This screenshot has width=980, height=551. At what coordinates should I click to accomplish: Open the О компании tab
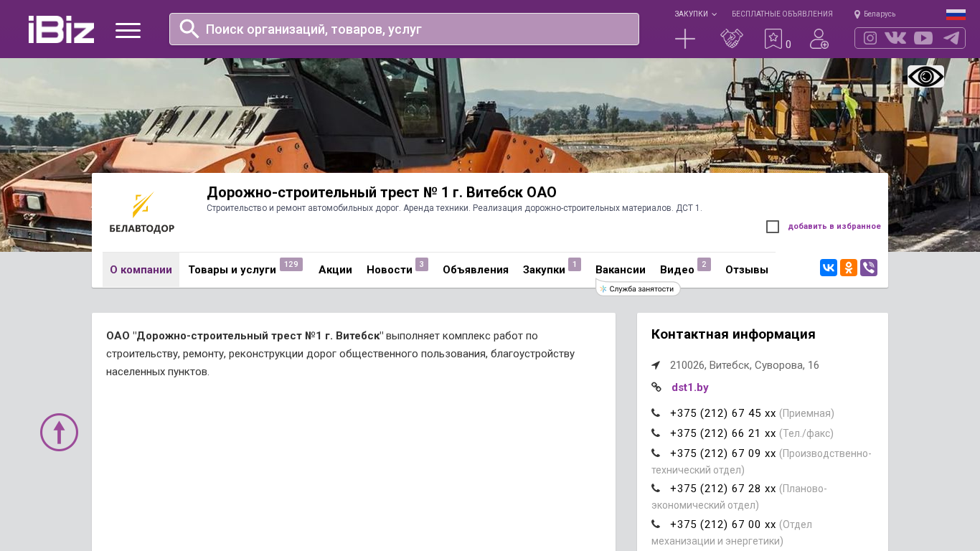pos(141,270)
